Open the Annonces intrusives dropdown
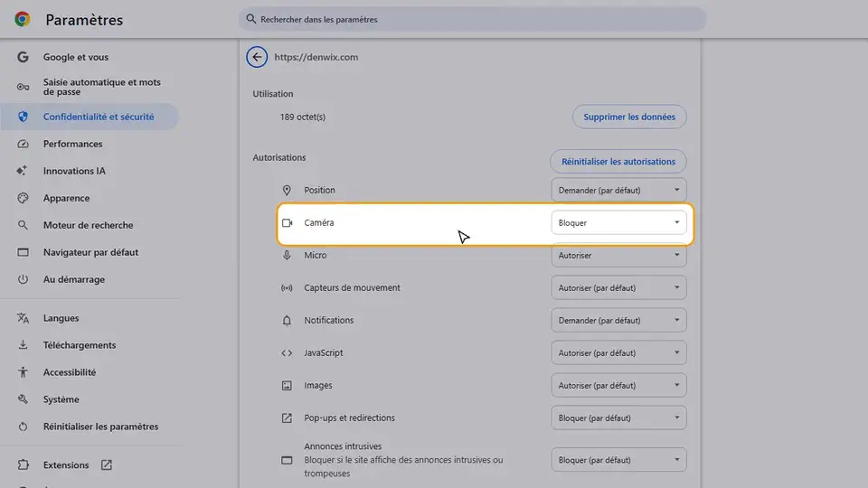 (618, 460)
